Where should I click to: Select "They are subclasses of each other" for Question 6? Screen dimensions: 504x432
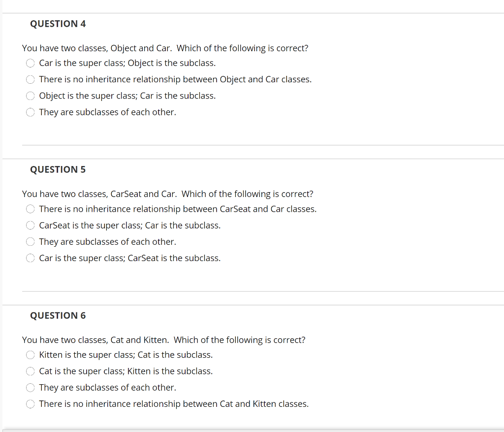(x=30, y=387)
